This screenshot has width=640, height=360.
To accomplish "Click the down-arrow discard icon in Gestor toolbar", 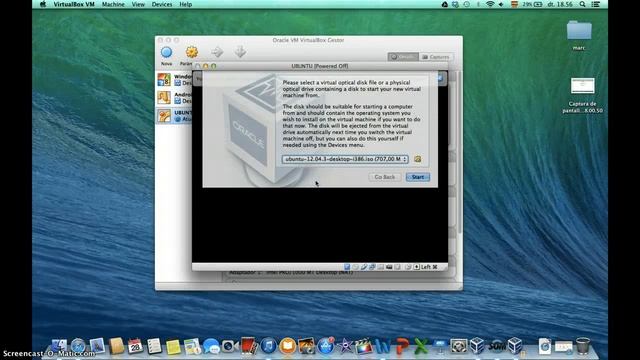I will (x=240, y=52).
